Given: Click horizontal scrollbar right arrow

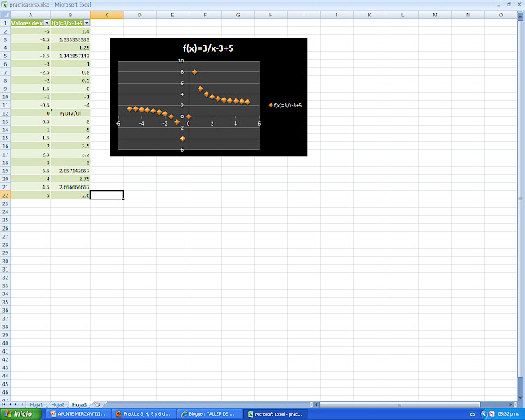Looking at the screenshot, I should [511, 404].
